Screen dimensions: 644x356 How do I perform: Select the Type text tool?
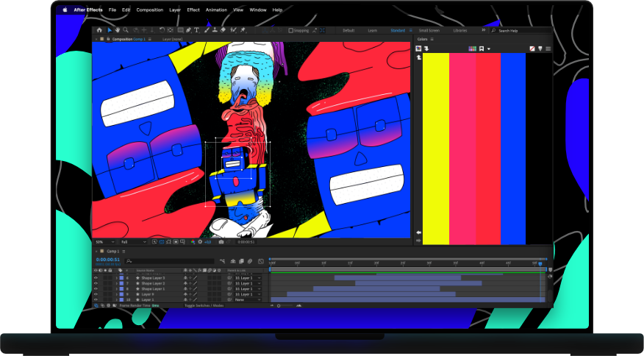[x=196, y=30]
